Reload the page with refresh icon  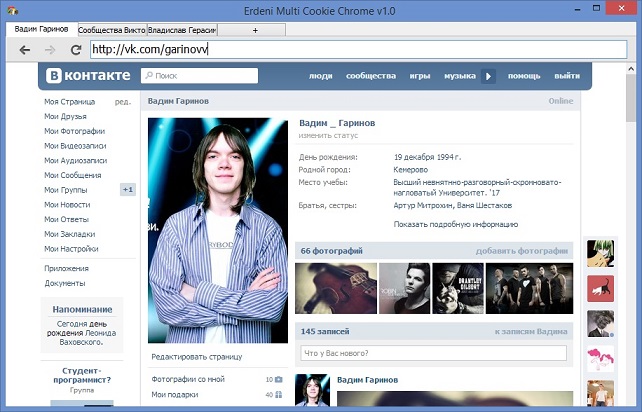(x=76, y=50)
